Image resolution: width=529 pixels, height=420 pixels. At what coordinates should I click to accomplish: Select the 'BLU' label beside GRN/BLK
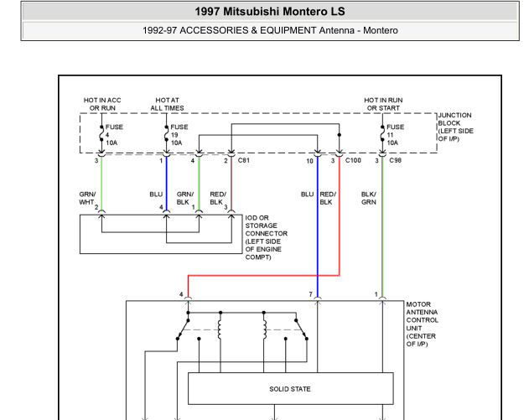156,194
